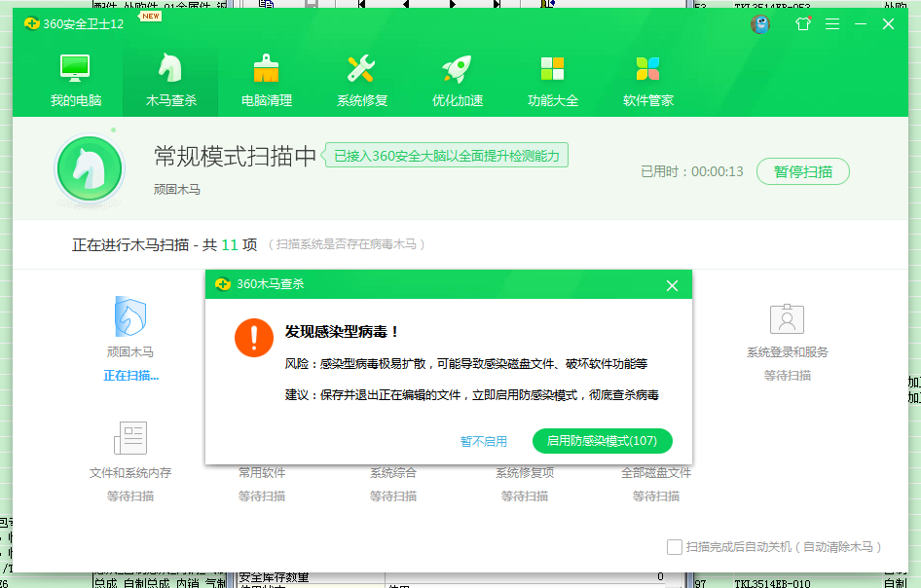Click the orange warning exclamation icon
921x588 pixels.
point(254,338)
